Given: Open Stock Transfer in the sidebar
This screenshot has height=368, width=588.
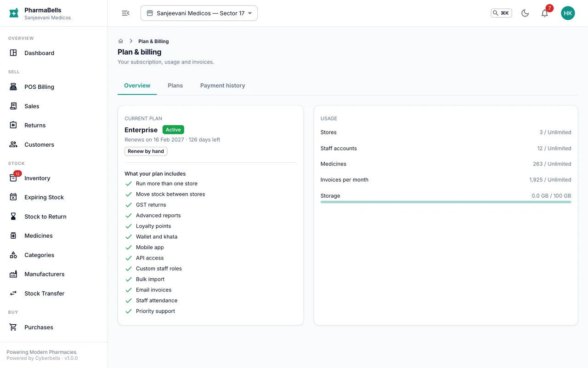Looking at the screenshot, I should (54, 293).
